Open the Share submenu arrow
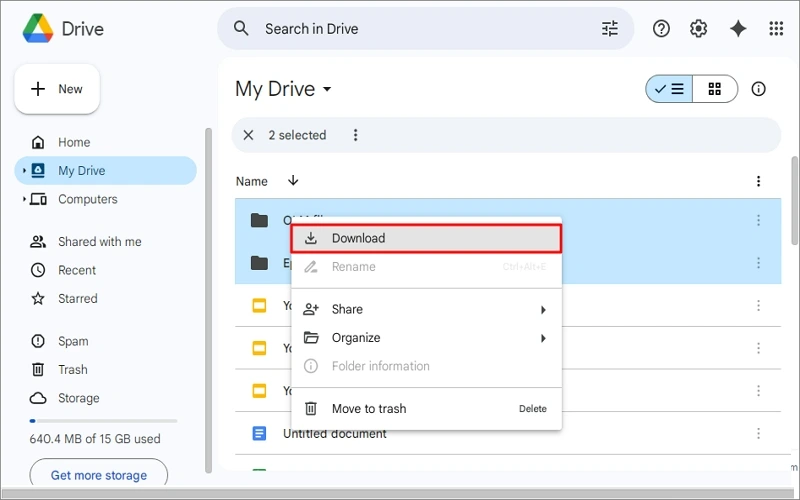800x500 pixels. click(x=543, y=310)
